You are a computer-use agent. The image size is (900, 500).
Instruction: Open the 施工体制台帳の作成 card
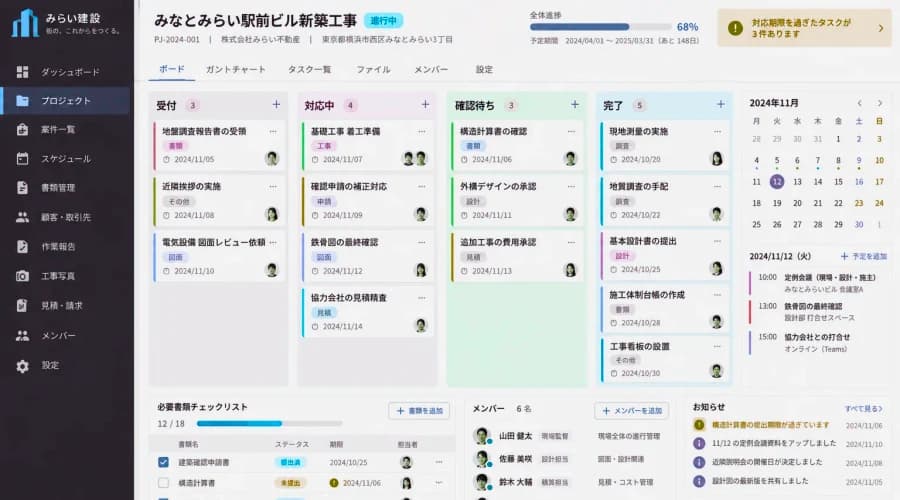pyautogui.click(x=665, y=309)
